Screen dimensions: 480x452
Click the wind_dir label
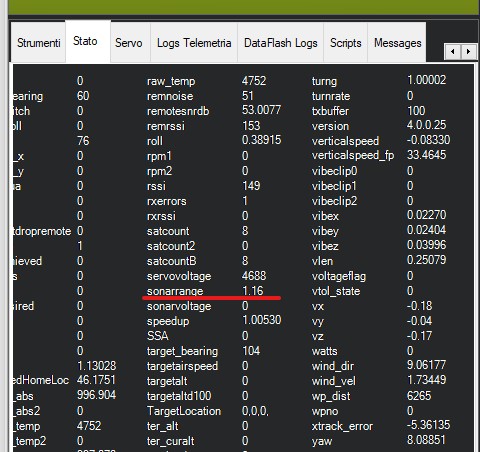(x=332, y=366)
